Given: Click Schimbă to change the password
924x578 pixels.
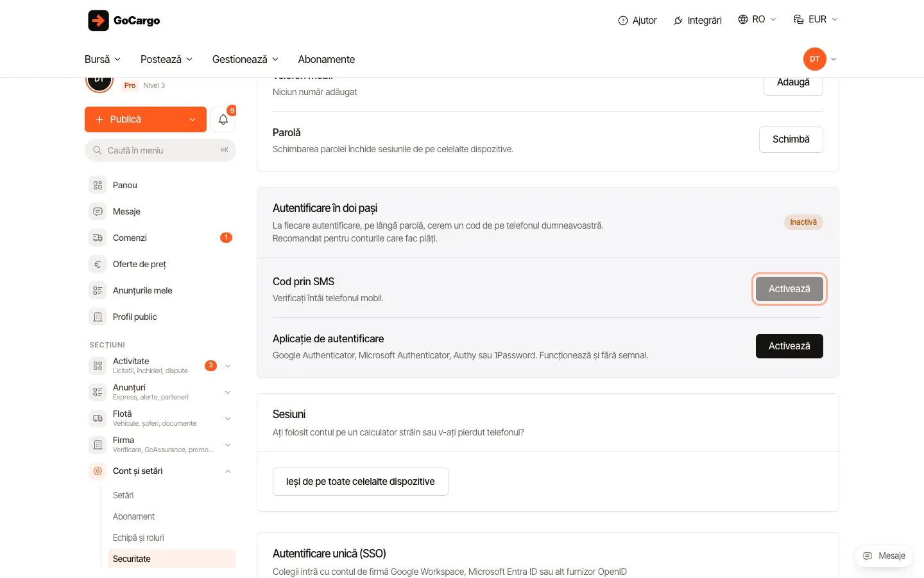Looking at the screenshot, I should pos(791,139).
